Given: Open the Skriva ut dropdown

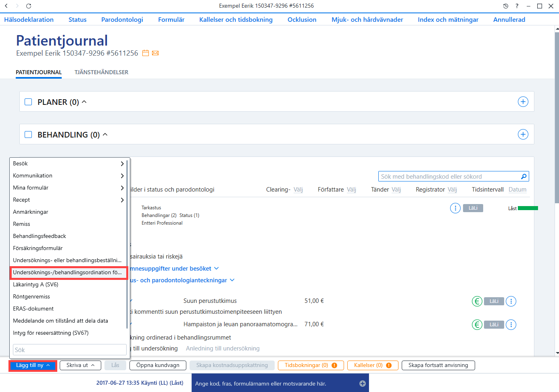Looking at the screenshot, I should pos(80,365).
